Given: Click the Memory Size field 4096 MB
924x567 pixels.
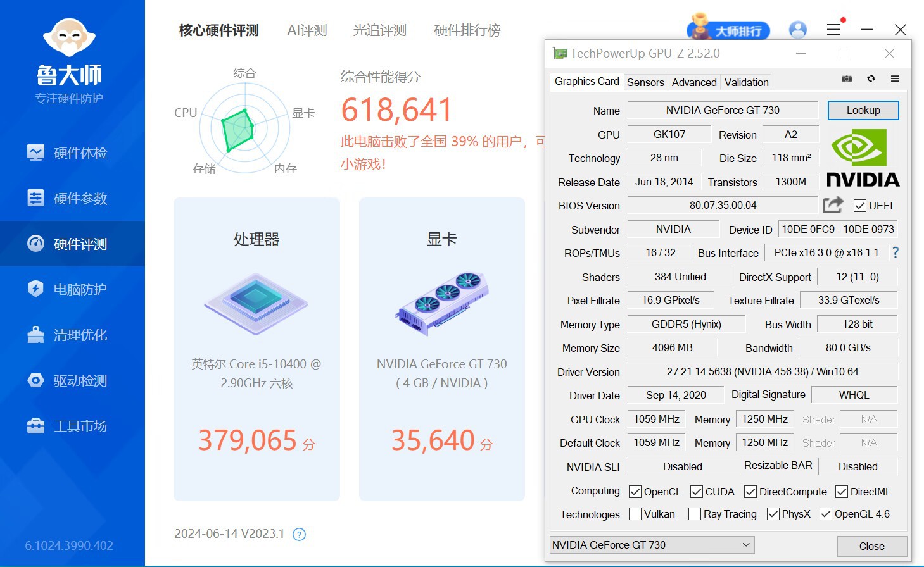Looking at the screenshot, I should coord(672,347).
